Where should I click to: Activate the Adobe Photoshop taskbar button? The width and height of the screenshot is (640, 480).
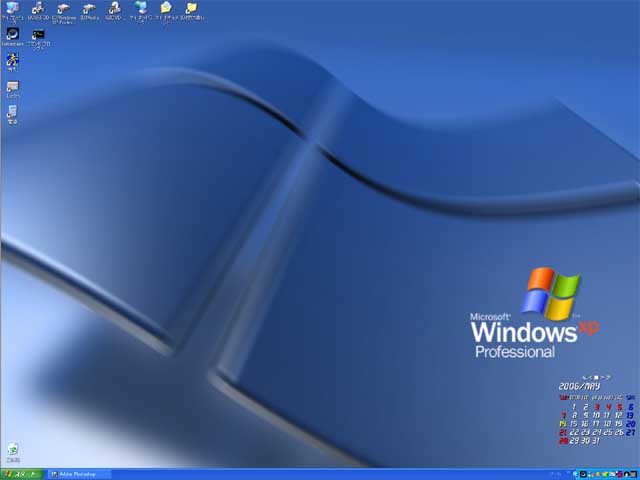coord(79,474)
